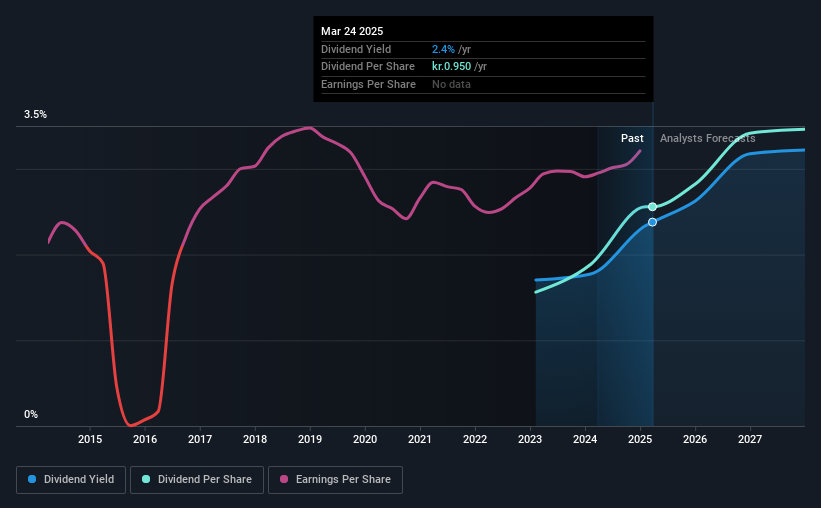Click the 2019 x-axis label
Screen dimensions: 821x508
tap(310, 439)
